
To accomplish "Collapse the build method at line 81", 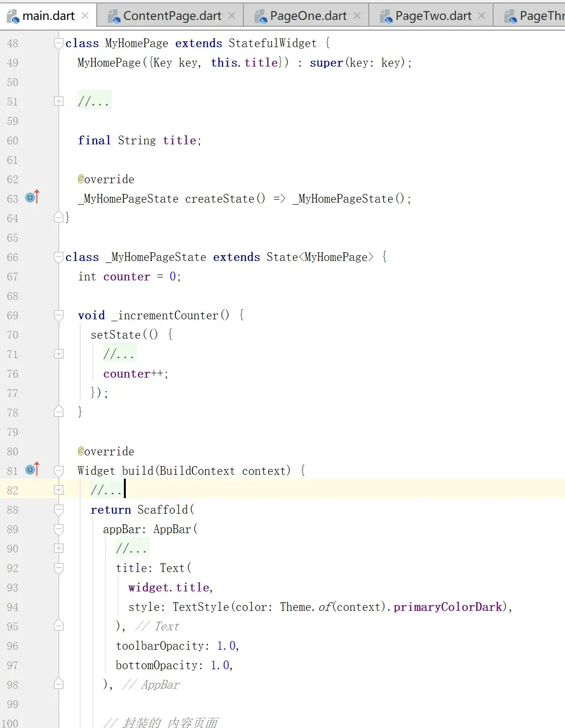I will click(59, 471).
